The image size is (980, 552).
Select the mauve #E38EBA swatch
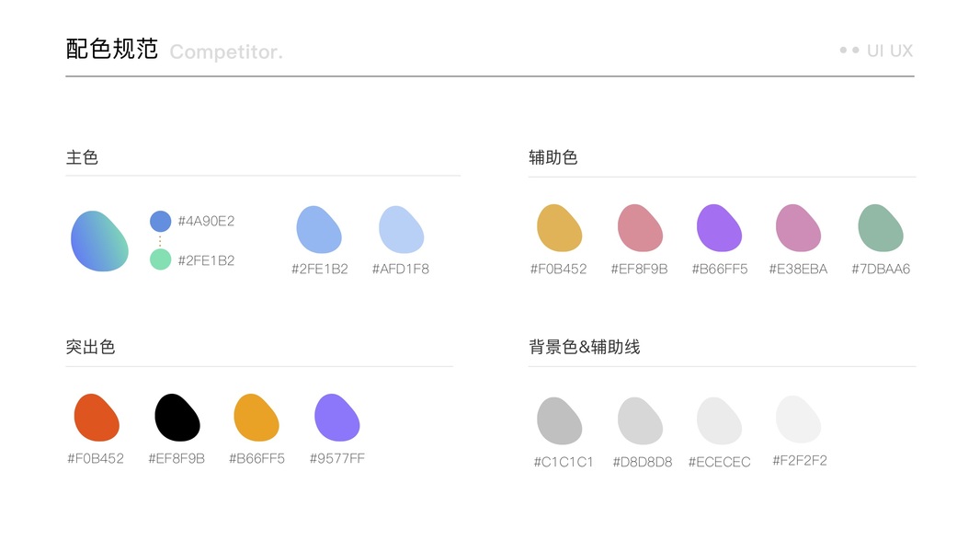point(799,228)
